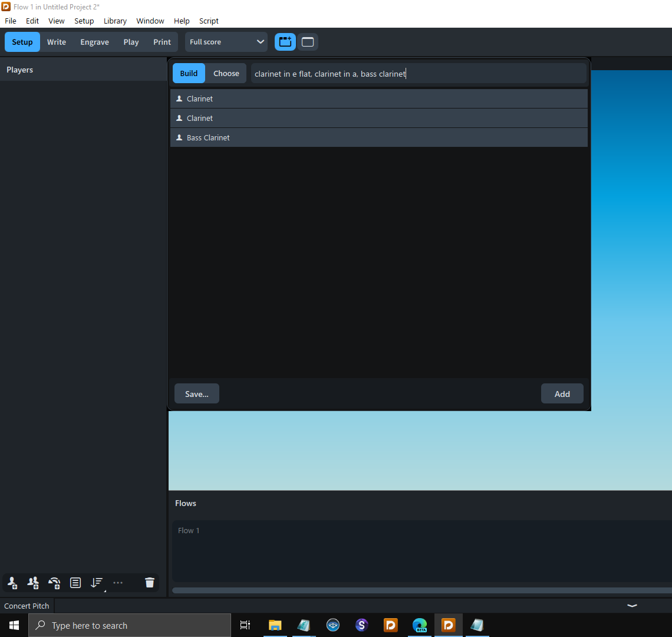Click the Concert Pitch status label

pyautogui.click(x=27, y=606)
